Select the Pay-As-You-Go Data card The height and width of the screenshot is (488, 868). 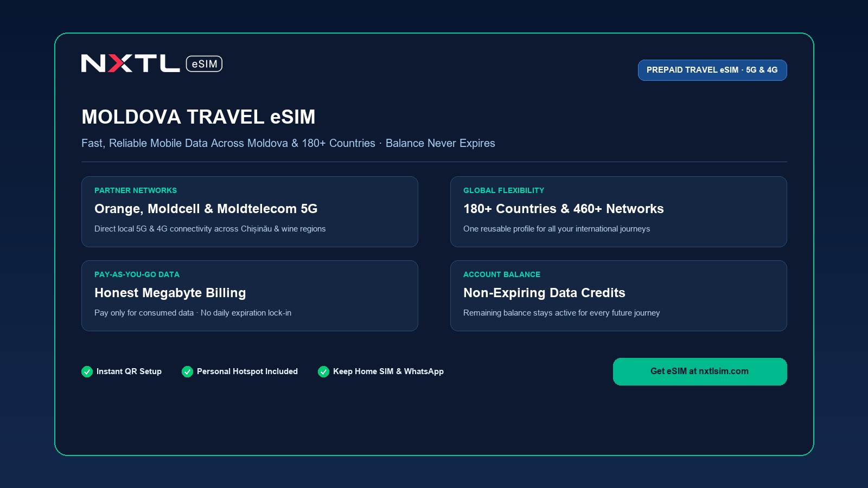click(250, 296)
